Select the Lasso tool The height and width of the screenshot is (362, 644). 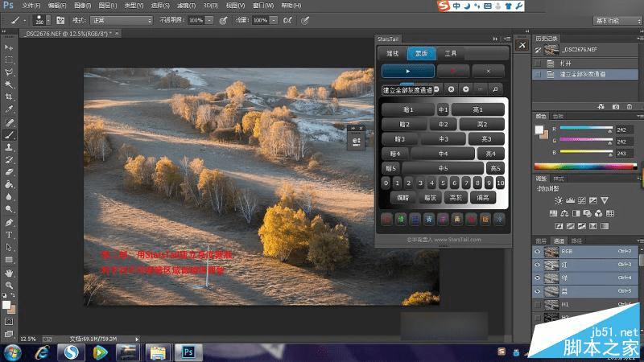click(9, 72)
